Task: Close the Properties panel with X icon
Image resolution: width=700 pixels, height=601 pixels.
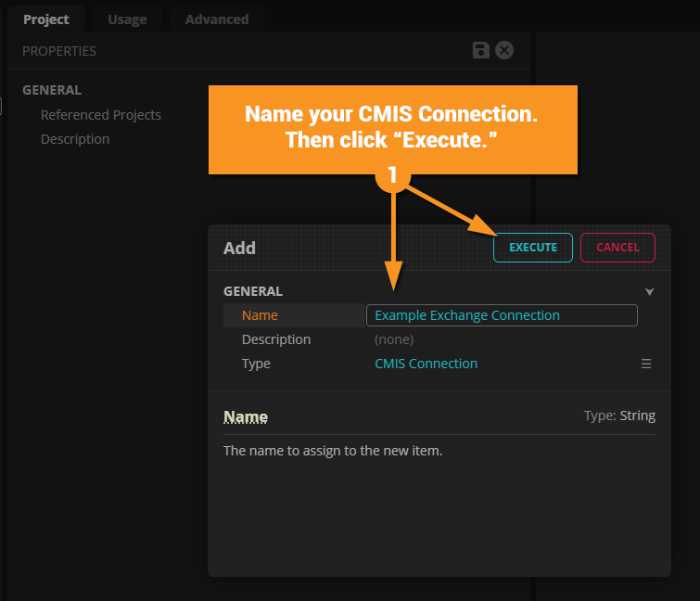Action: pyautogui.click(x=504, y=50)
